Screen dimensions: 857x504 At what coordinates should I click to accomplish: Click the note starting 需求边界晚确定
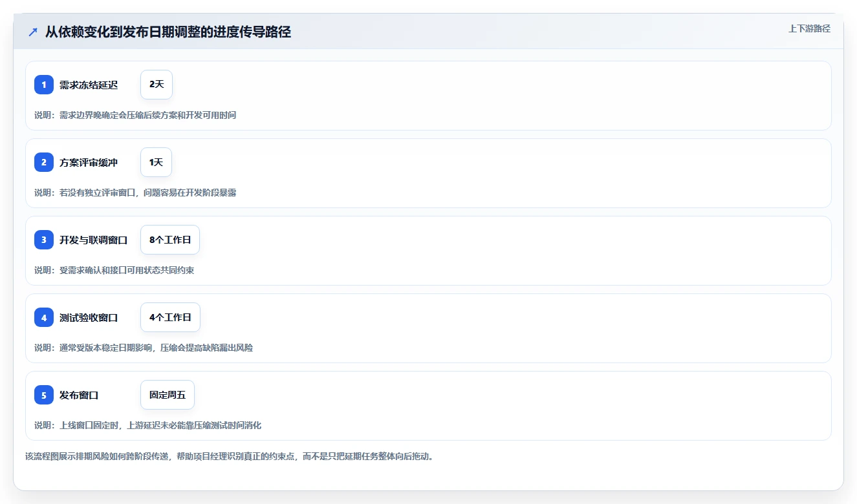coord(135,115)
